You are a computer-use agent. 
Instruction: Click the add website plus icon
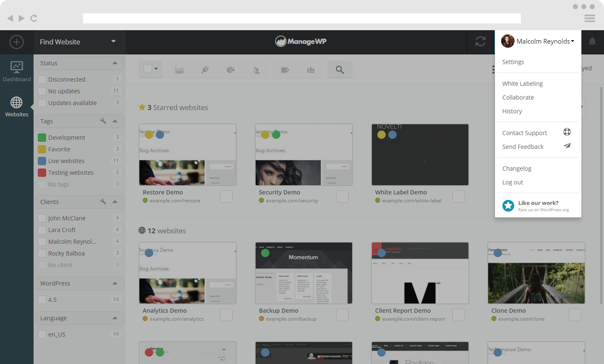tap(16, 42)
